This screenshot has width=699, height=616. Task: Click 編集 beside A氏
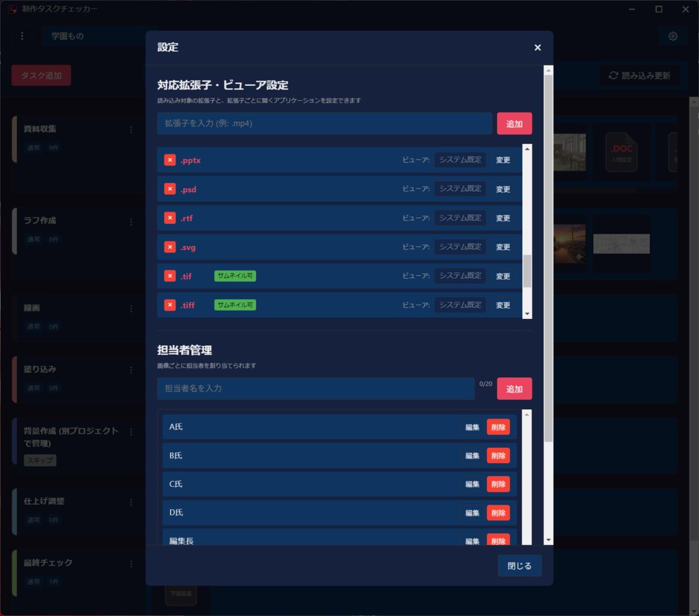pos(472,426)
